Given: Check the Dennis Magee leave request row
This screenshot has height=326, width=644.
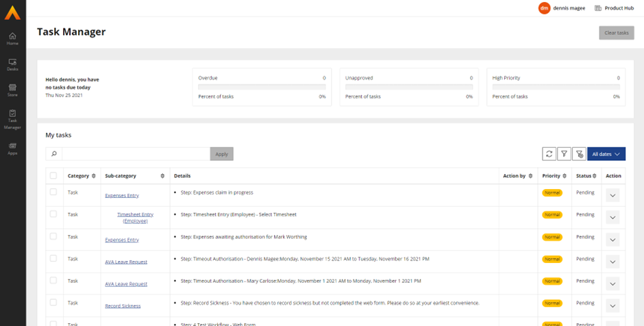Looking at the screenshot, I should [x=53, y=258].
